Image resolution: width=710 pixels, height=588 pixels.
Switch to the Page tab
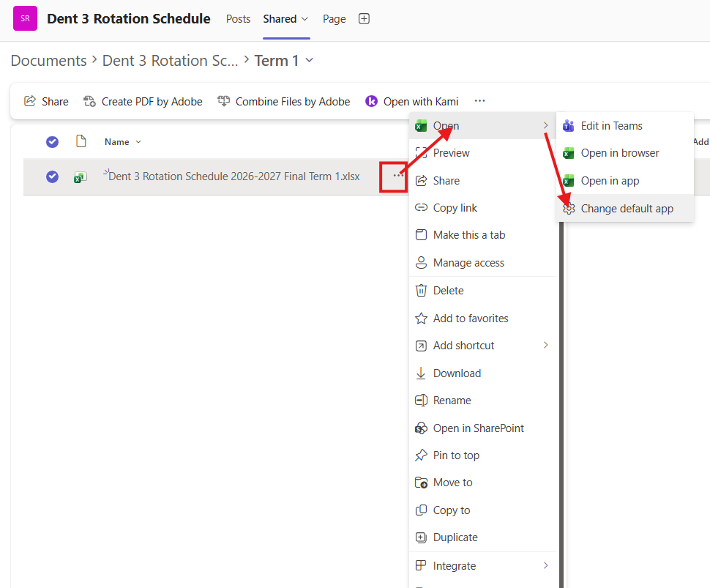pyautogui.click(x=335, y=19)
